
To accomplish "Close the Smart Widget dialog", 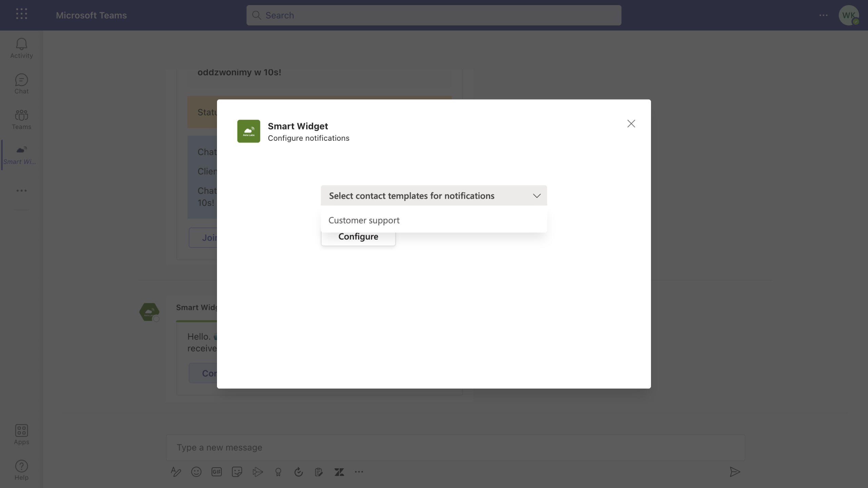I will (631, 123).
